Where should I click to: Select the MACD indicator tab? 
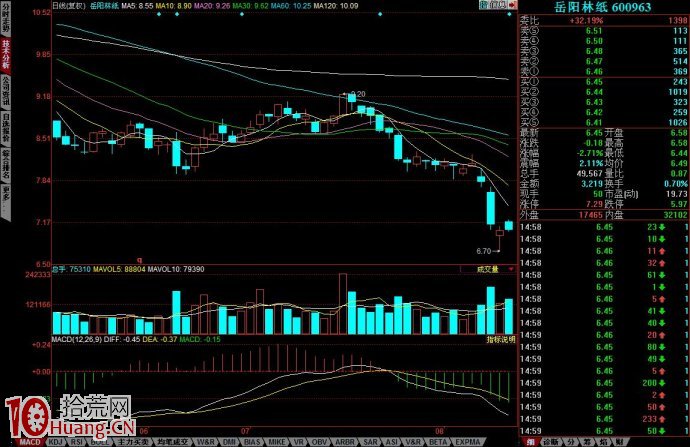[x=30, y=442]
